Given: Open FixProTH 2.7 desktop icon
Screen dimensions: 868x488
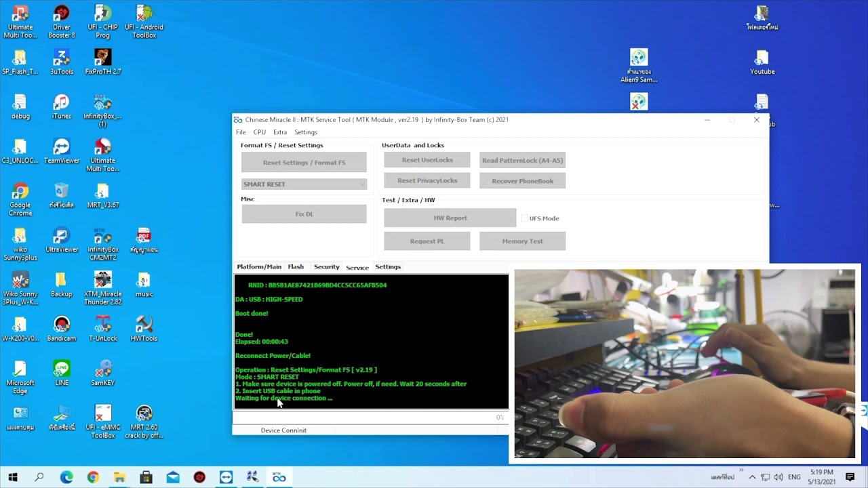Looking at the screenshot, I should tap(103, 62).
